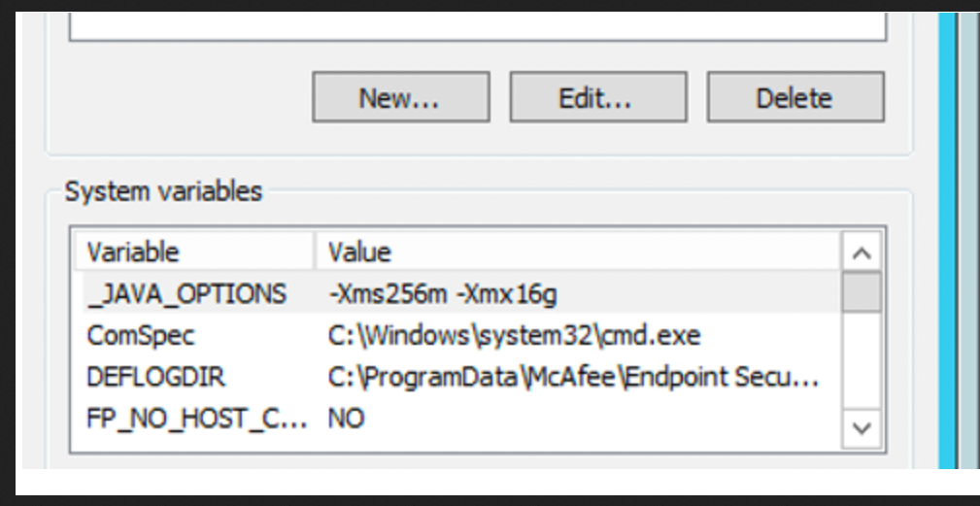Click the -Xms256m -Xmx16g value
This screenshot has width=980, height=506.
point(443,293)
